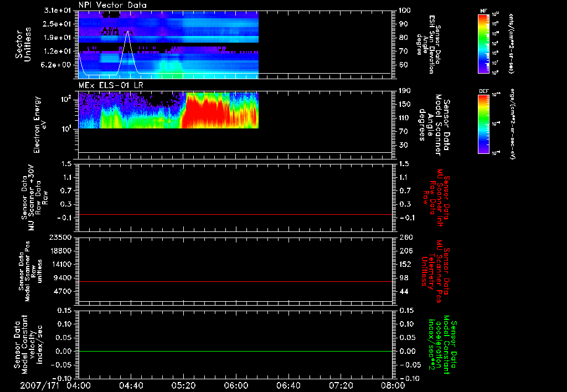Click the MU Scanner +30V axis title
Viewport: 567px width, 392px height.
(34, 198)
